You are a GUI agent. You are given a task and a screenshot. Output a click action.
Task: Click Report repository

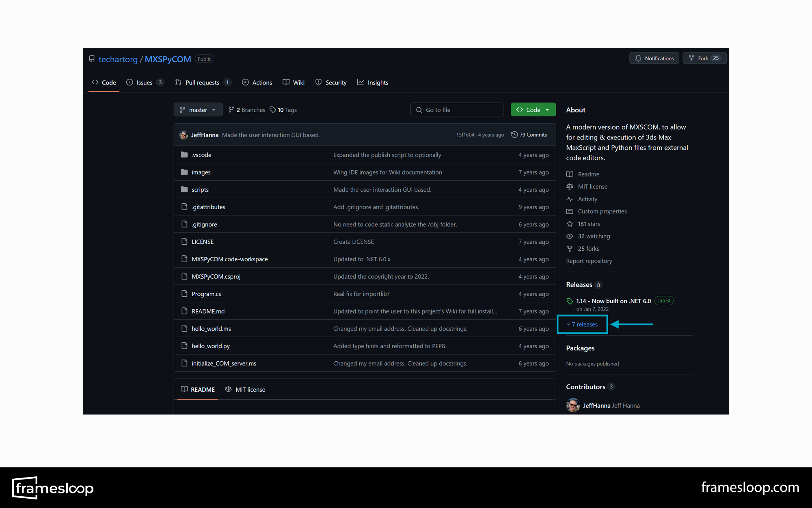click(589, 261)
